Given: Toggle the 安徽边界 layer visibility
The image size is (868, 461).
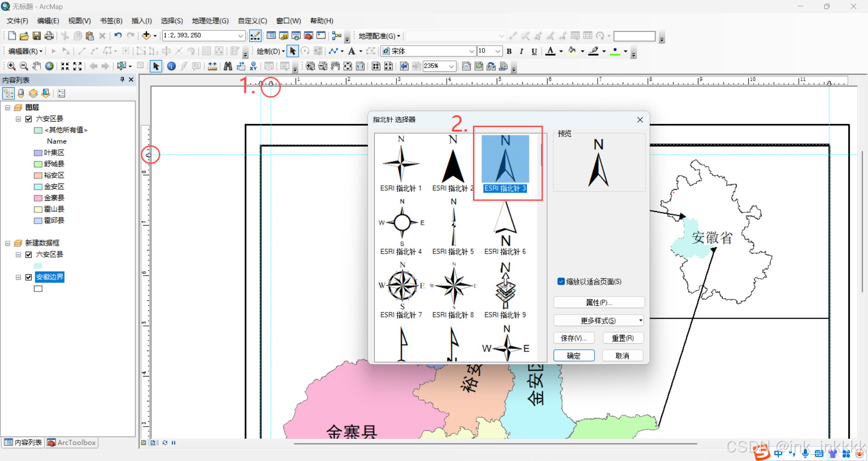Looking at the screenshot, I should (x=28, y=277).
